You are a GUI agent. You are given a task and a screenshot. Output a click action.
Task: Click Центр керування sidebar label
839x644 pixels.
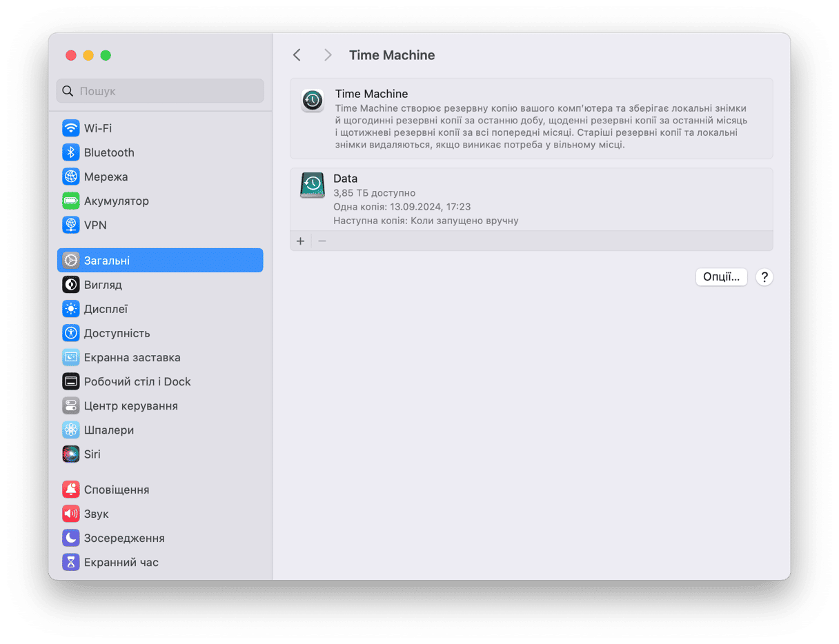(x=131, y=405)
